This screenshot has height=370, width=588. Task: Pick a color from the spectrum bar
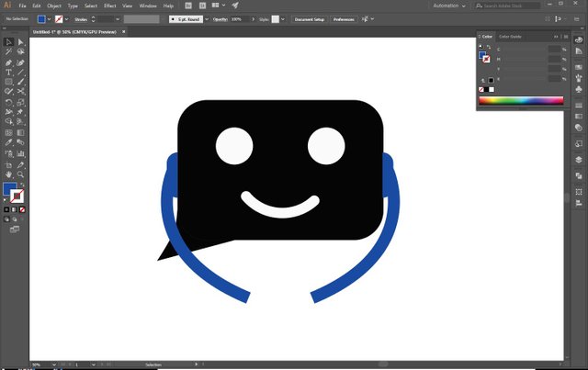(x=521, y=100)
